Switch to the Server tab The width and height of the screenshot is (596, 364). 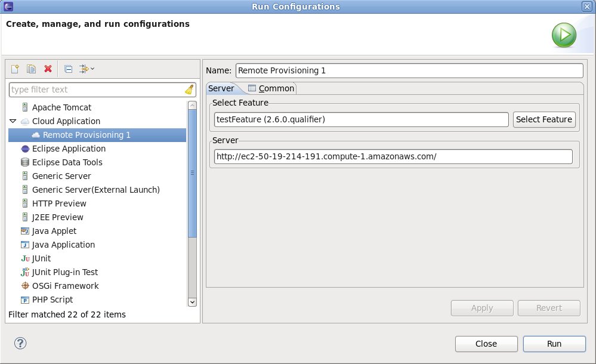point(221,89)
